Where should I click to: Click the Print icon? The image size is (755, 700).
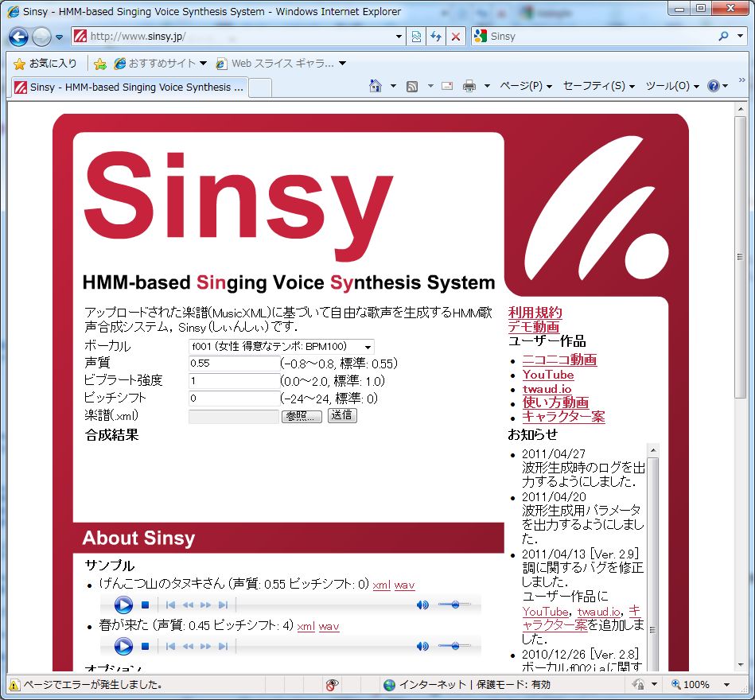tap(469, 86)
